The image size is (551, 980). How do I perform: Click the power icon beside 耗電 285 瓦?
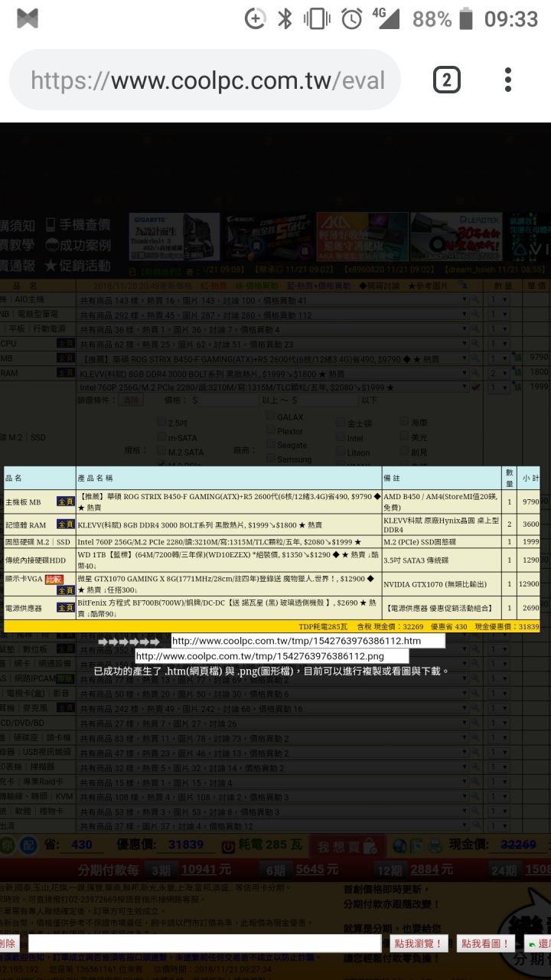coord(228,846)
